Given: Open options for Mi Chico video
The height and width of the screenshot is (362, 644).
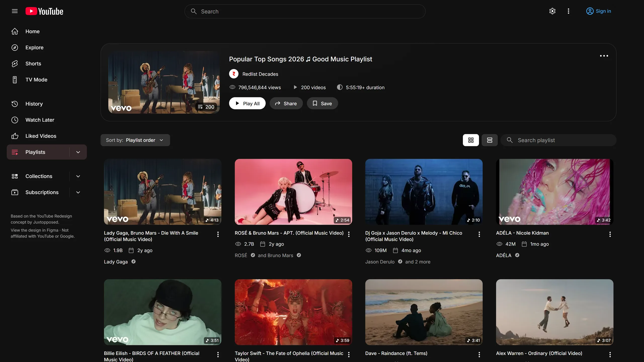Looking at the screenshot, I should (x=479, y=234).
